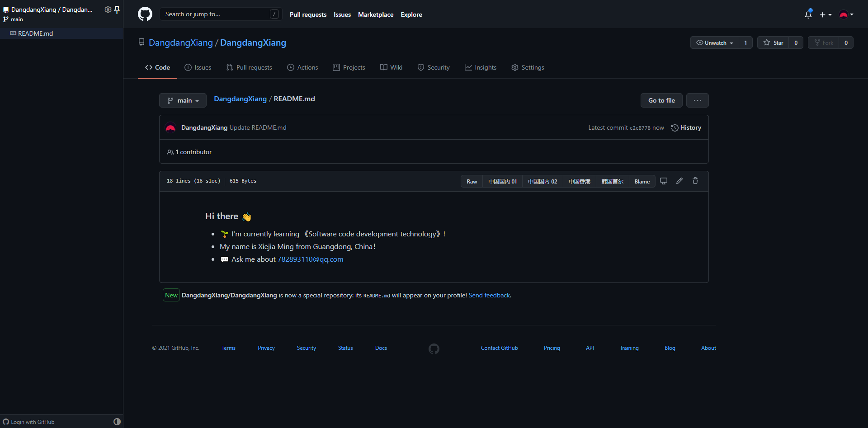This screenshot has width=868, height=428.
Task: Open notifications bell
Action: point(808,14)
